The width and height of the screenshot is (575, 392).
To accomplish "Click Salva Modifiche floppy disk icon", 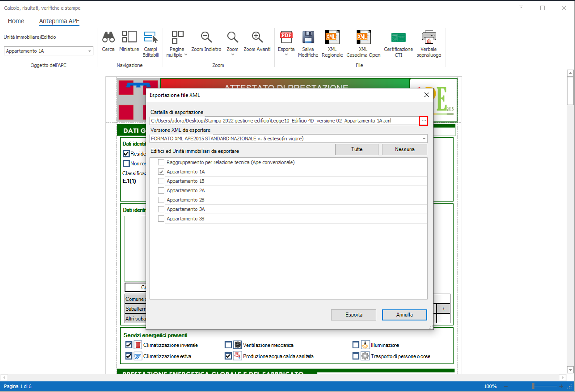I will coord(308,37).
